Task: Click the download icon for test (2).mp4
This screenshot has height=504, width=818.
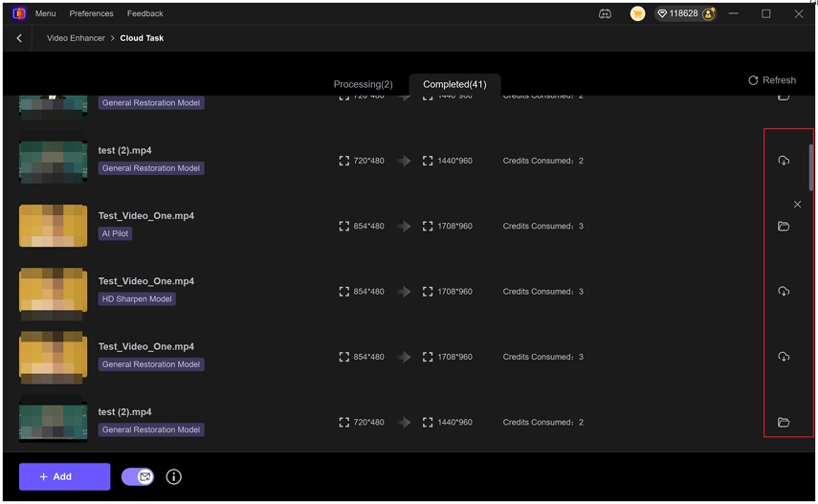Action: click(x=783, y=161)
